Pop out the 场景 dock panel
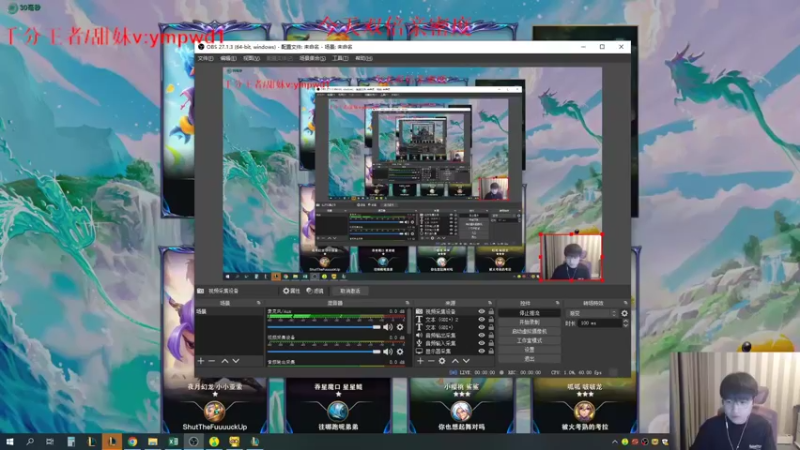The image size is (800, 450). 259,303
